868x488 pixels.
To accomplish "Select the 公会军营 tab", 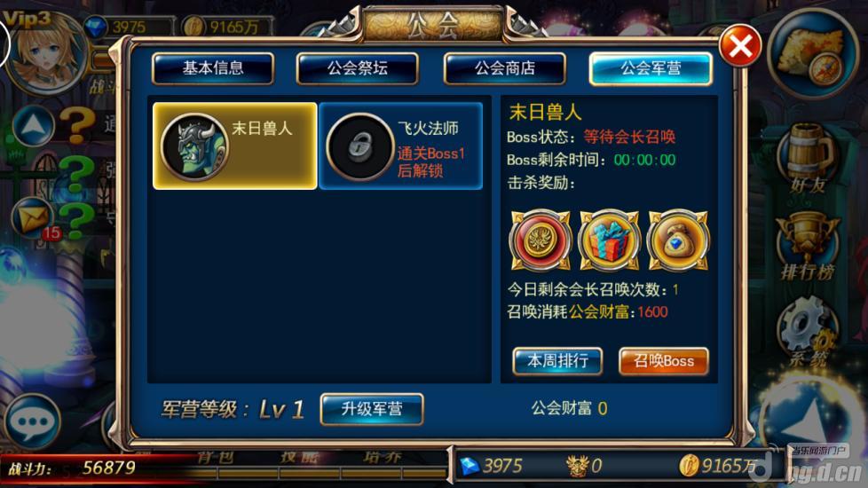I will [x=651, y=68].
